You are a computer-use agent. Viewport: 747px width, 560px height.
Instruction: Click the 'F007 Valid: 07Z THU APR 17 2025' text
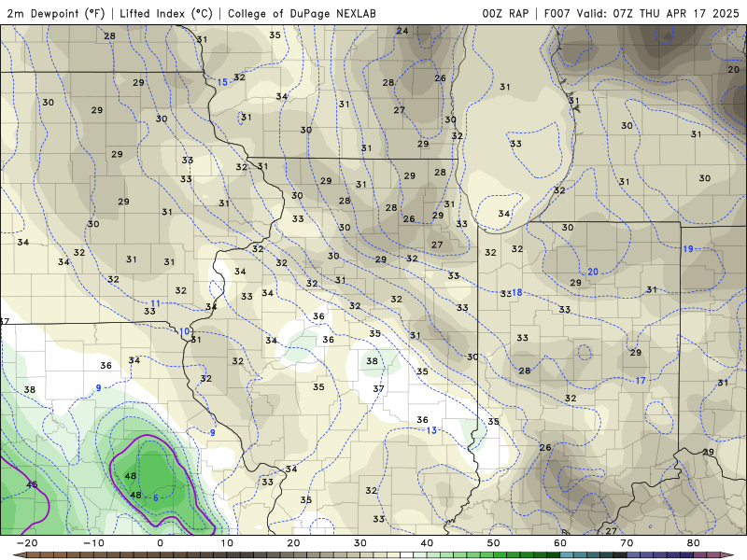pyautogui.click(x=641, y=13)
